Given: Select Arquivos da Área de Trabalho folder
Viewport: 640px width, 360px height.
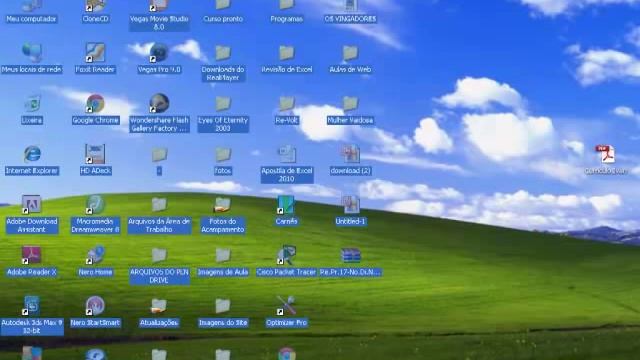Looking at the screenshot, I should 159,205.
